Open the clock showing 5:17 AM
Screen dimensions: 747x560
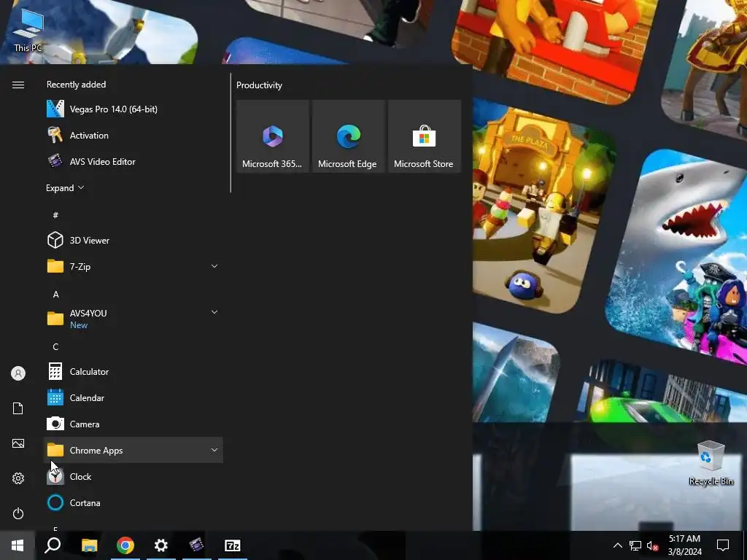tap(684, 545)
